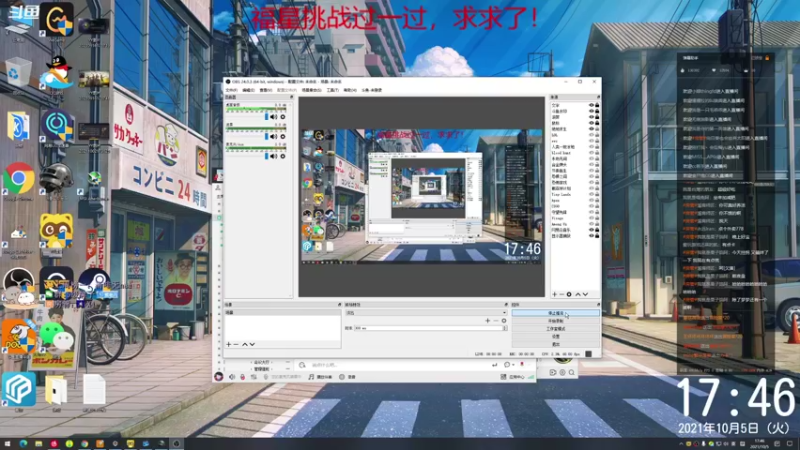This screenshot has width=800, height=450.
Task: Toggle visibility of CSGO source
Action: tap(591, 206)
